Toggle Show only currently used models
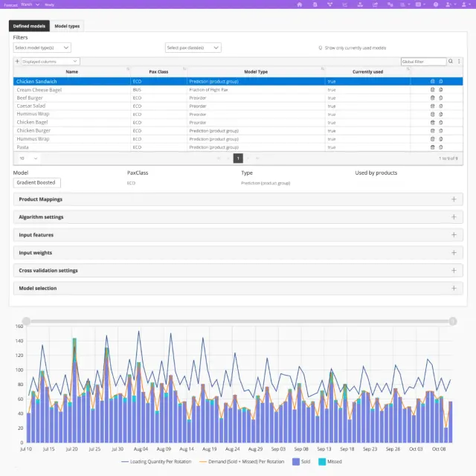The width and height of the screenshot is (476, 476). pyautogui.click(x=321, y=48)
